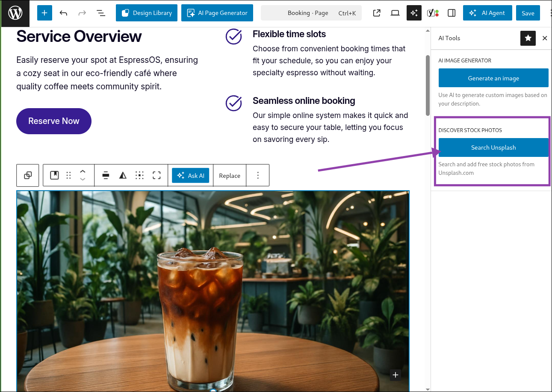Click the DISCOVER STOCK PHOTOS label
Screen dimensions: 552x392
click(470, 130)
